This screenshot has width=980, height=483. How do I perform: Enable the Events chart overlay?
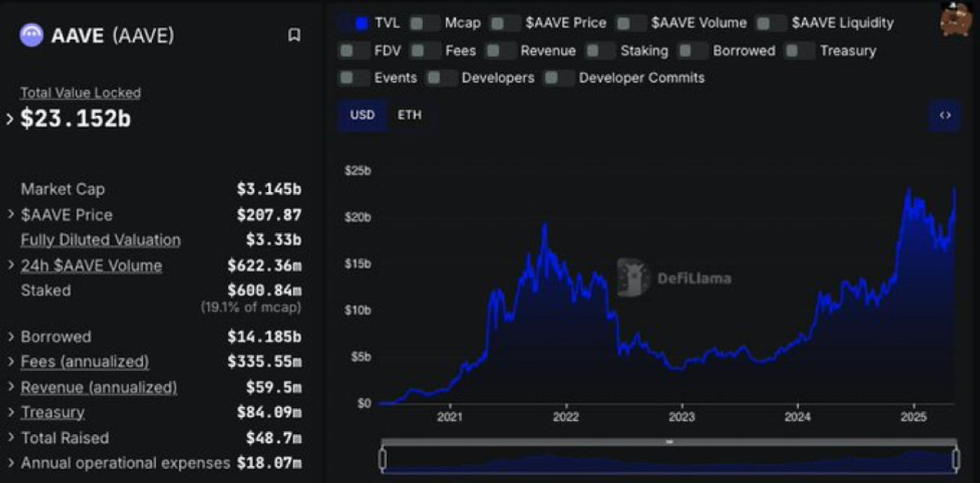353,78
